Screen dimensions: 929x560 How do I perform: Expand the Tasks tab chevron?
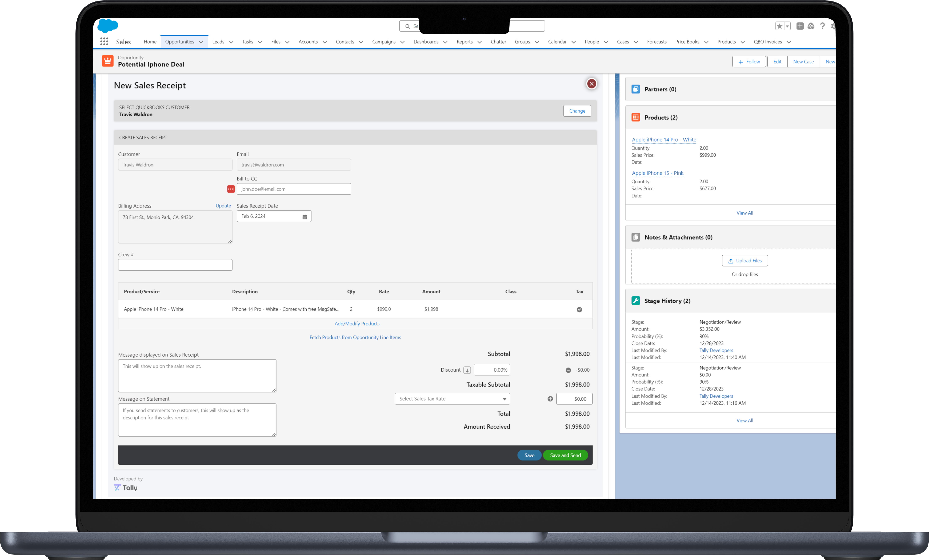[x=260, y=42]
